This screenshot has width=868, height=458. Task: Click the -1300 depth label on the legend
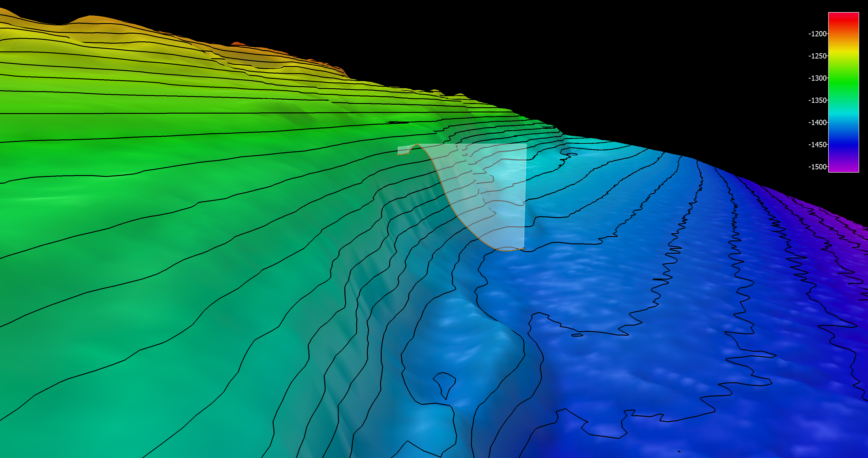coord(818,78)
